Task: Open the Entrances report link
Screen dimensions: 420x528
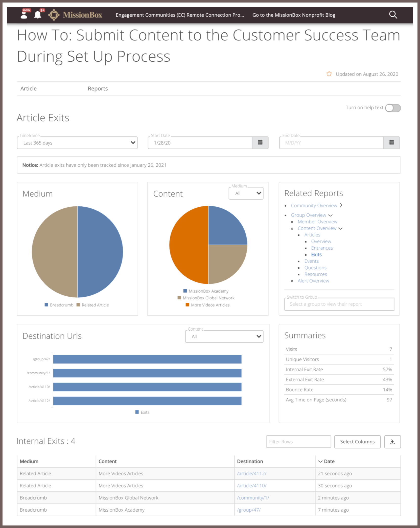Action: coord(322,248)
